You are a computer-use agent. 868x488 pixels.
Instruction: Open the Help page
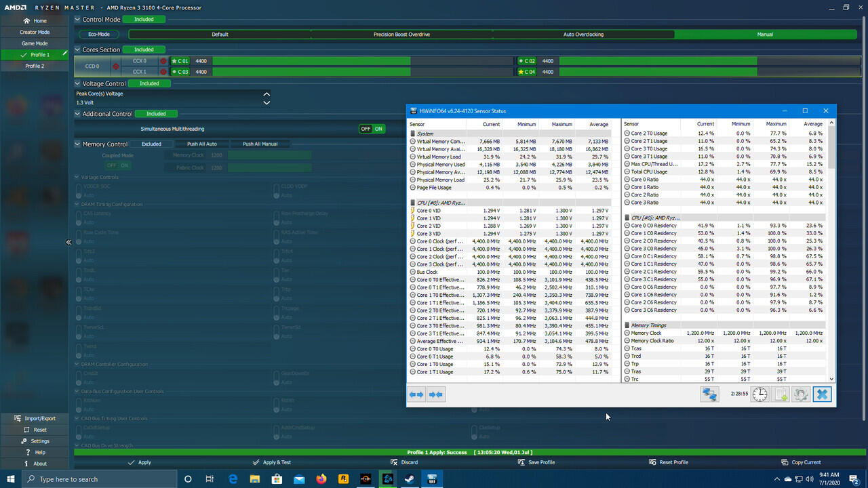coord(35,453)
